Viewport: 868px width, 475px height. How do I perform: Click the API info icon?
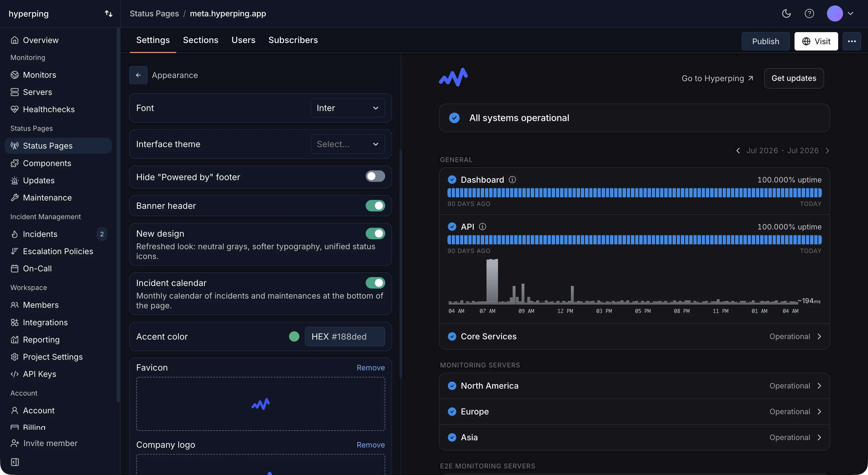point(483,227)
